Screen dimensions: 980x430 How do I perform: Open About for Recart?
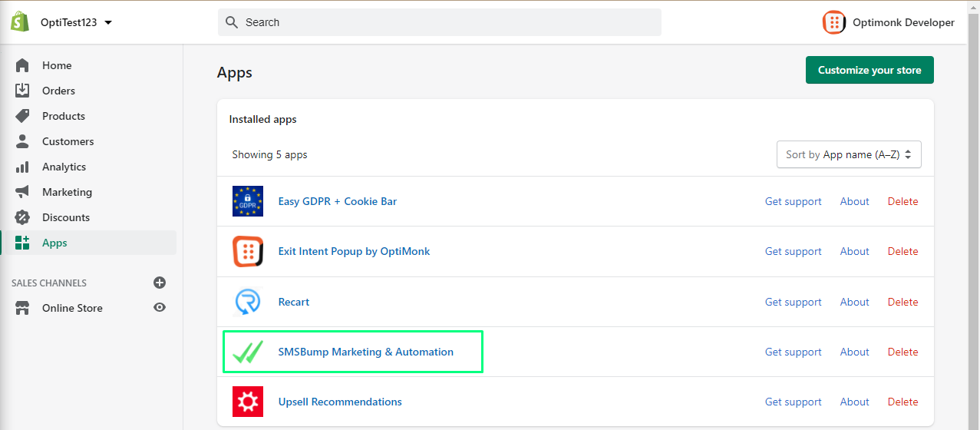coord(854,302)
